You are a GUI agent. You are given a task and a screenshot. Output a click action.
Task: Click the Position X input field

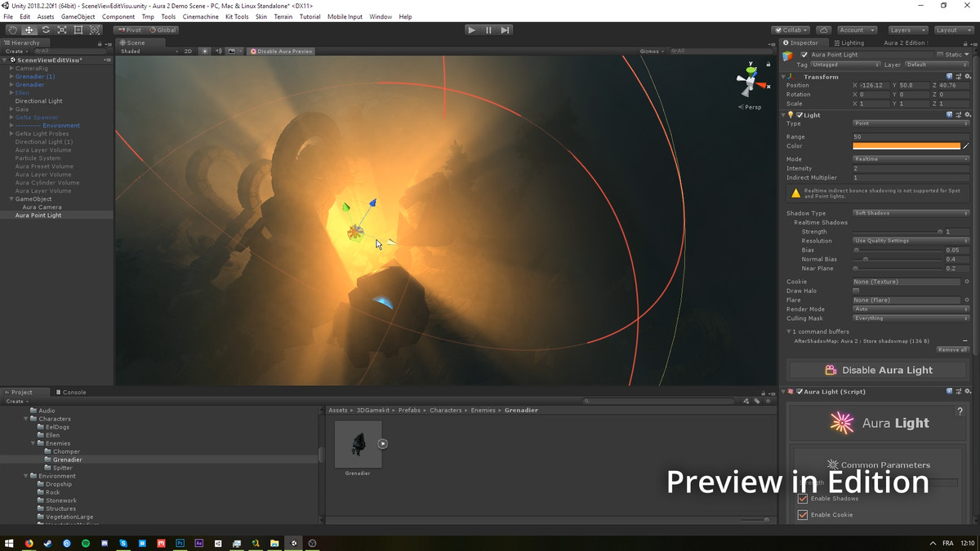(873, 86)
